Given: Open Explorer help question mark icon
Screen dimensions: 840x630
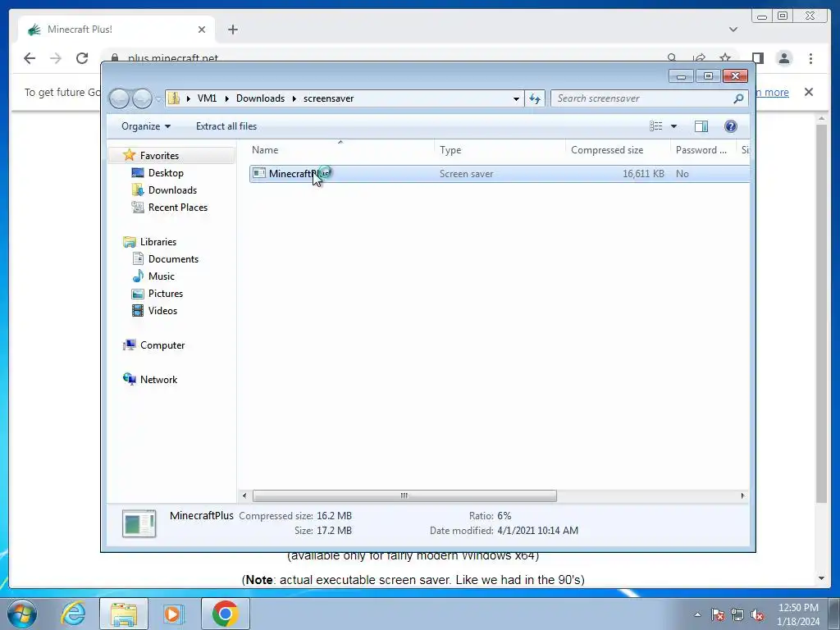Looking at the screenshot, I should 730,126.
